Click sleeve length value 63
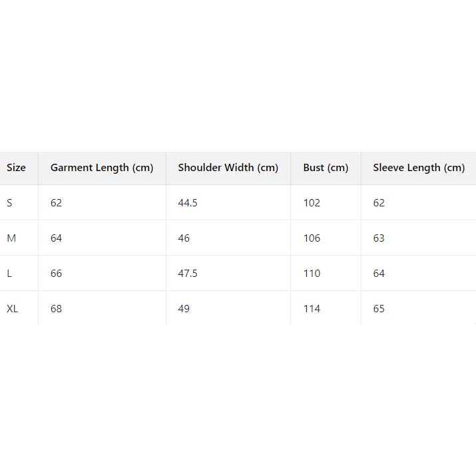Viewport: 476px width, 476px height. point(379,238)
